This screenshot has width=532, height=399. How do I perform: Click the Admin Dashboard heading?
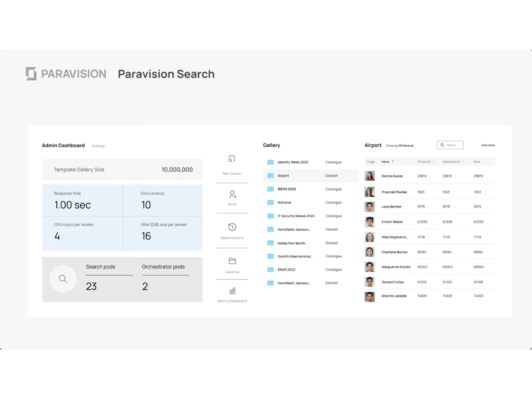[x=63, y=145]
